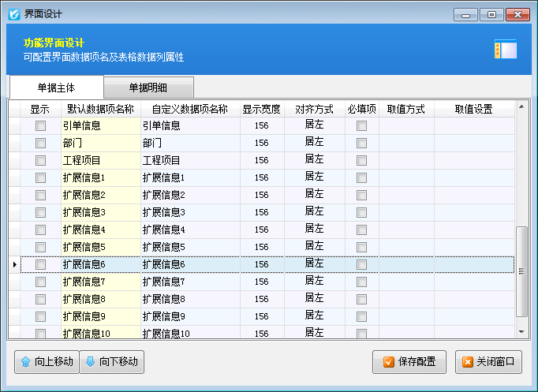Toggle 必填项 checkbox for 部门 row
The image size is (538, 392).
point(361,143)
